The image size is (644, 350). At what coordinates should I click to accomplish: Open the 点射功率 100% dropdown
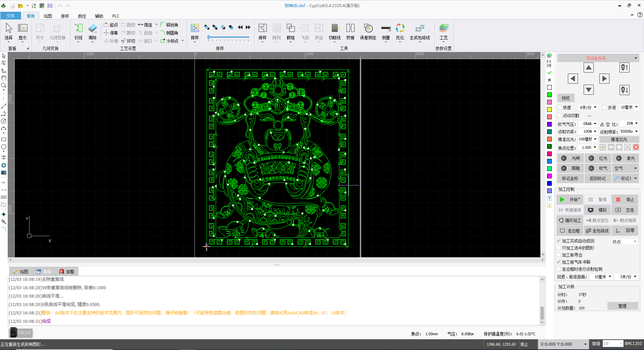click(588, 131)
